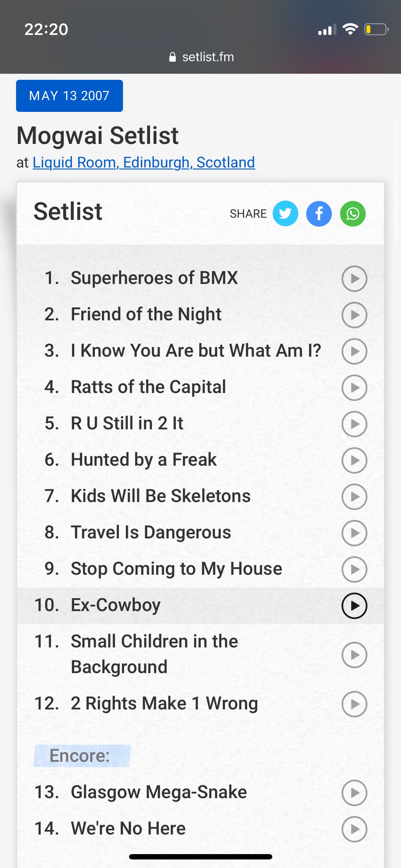Viewport: 401px width, 868px height.
Task: Open R U Still in 2 It title
Action: pyautogui.click(x=127, y=423)
